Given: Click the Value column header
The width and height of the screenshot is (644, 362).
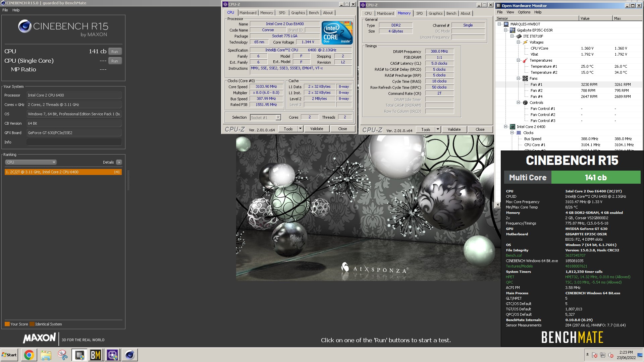Looking at the screenshot, I should pos(596,18).
